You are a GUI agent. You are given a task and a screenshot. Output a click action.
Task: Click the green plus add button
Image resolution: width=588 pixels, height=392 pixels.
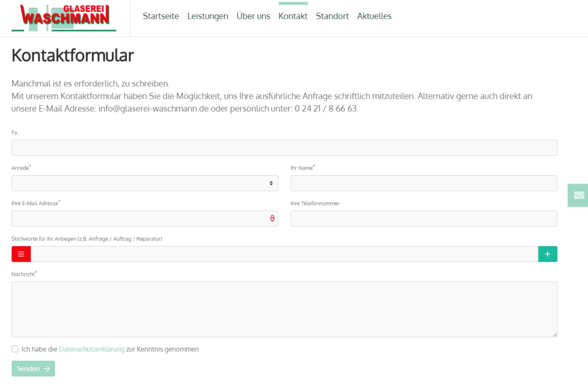point(548,254)
